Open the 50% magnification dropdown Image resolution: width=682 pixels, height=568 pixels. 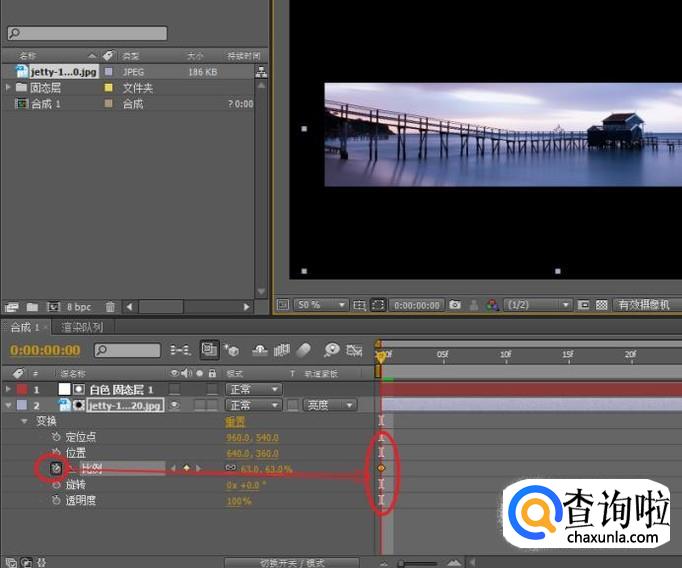coord(323,305)
